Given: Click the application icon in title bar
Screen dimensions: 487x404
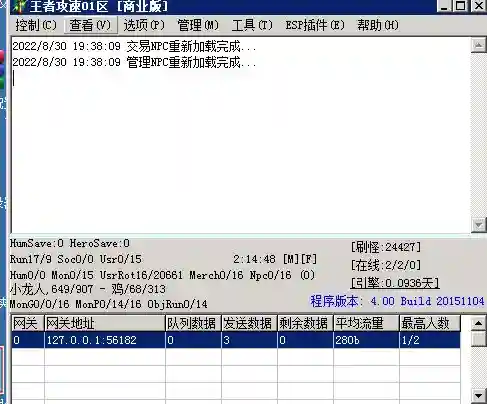Looking at the screenshot, I should [20, 6].
